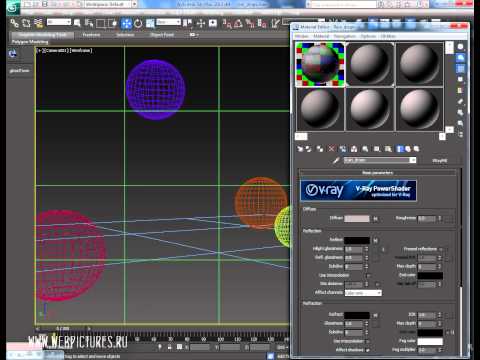
Task: Select the checkered first material sample slot
Action: click(320, 64)
